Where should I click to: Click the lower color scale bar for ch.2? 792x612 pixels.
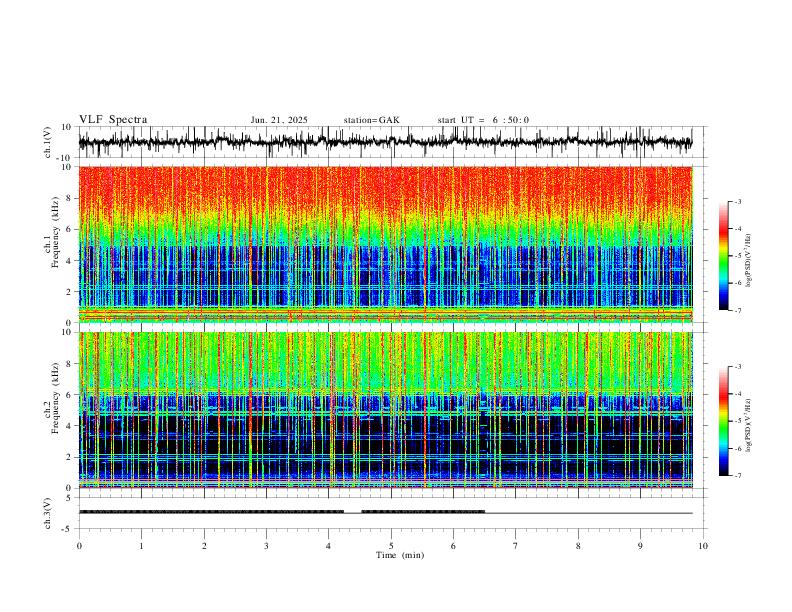click(x=723, y=421)
